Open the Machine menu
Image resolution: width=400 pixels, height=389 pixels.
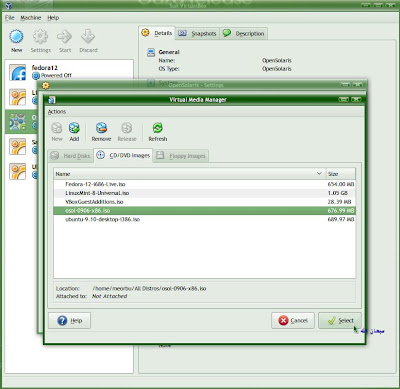click(31, 18)
